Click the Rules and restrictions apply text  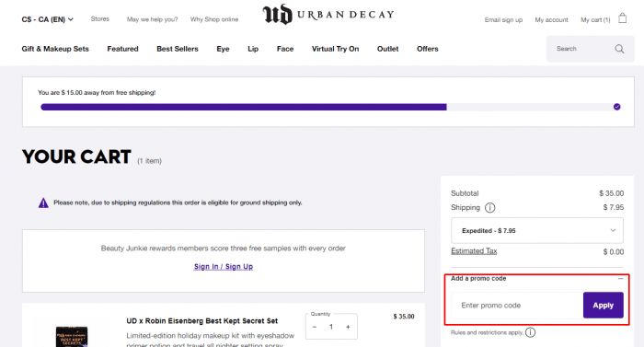tap(487, 332)
